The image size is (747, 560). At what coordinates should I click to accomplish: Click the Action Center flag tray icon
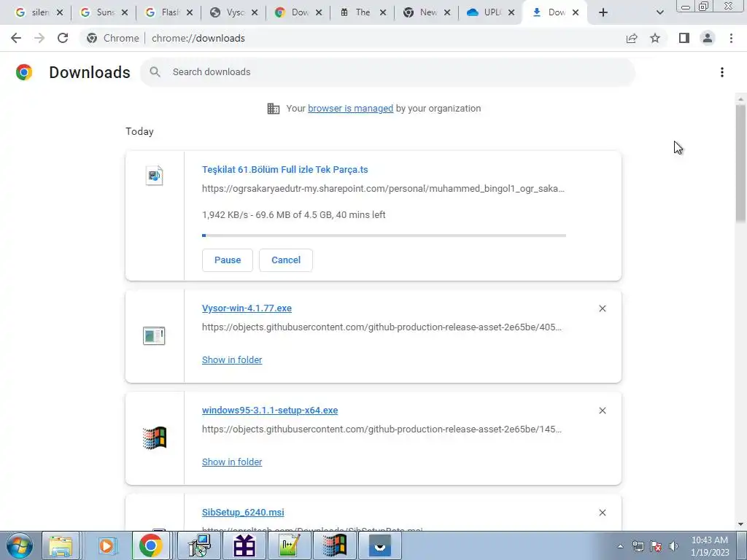tap(656, 546)
